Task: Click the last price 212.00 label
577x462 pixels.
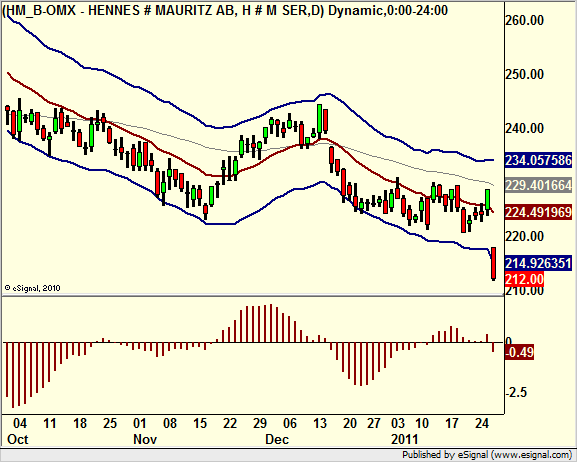Action: (524, 279)
